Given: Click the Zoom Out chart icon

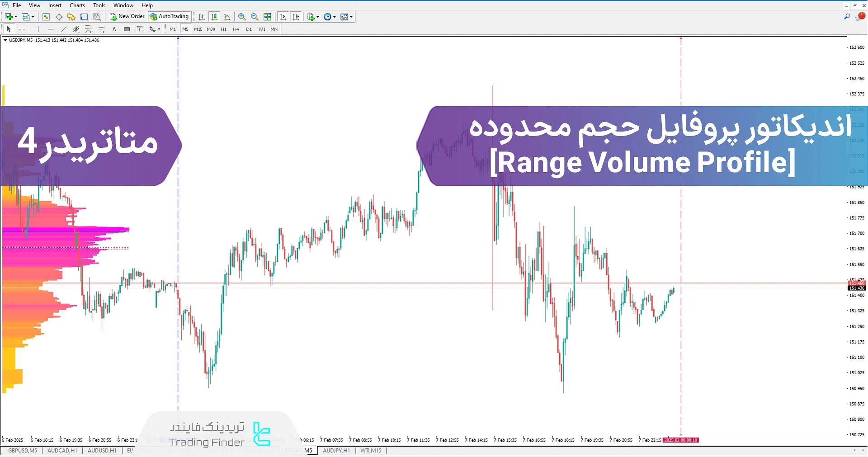Looking at the screenshot, I should point(254,17).
